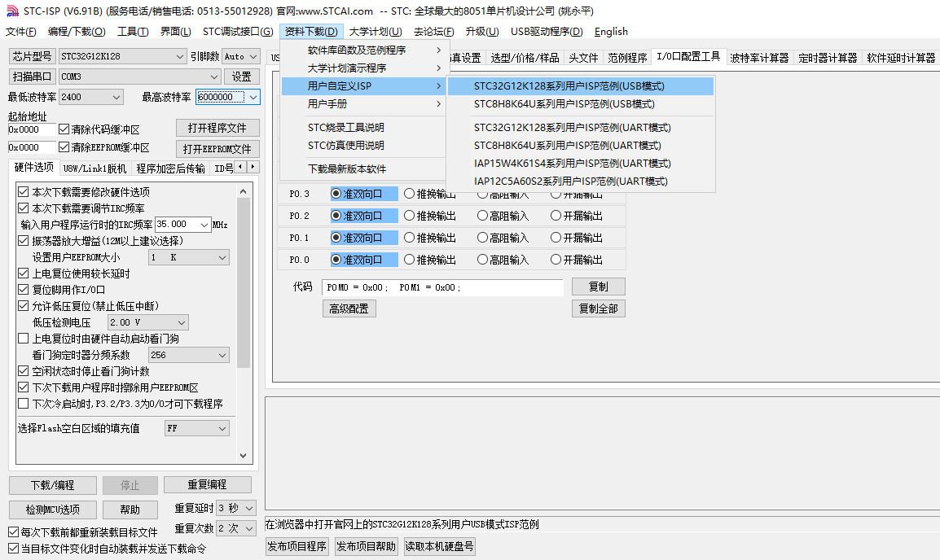Click the 代码 P0M0 code text field
The width and height of the screenshot is (940, 560).
tap(442, 287)
